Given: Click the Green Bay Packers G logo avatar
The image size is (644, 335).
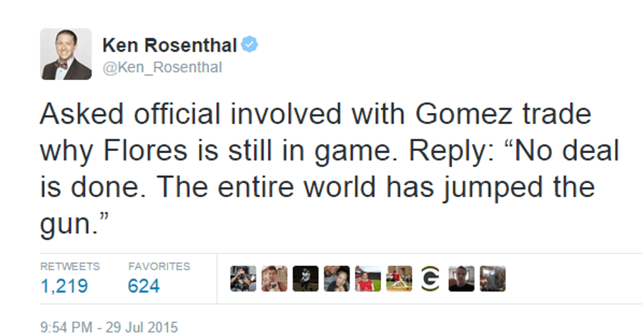Looking at the screenshot, I should (430, 279).
